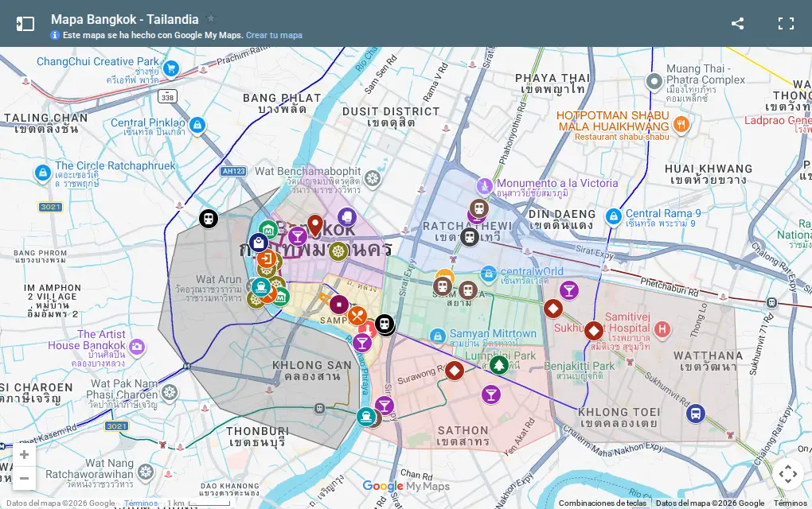Viewport: 812px width, 509px height.
Task: Click the Samyan Mitrtown shopping marker
Action: pyautogui.click(x=438, y=336)
